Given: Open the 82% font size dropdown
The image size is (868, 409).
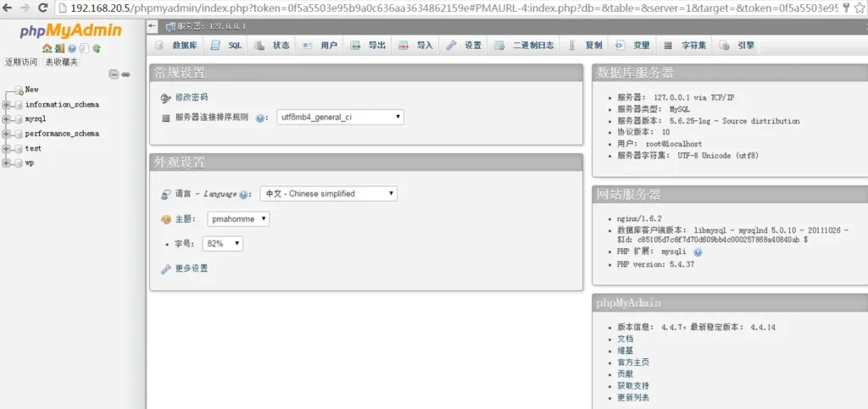Looking at the screenshot, I should click(x=223, y=243).
